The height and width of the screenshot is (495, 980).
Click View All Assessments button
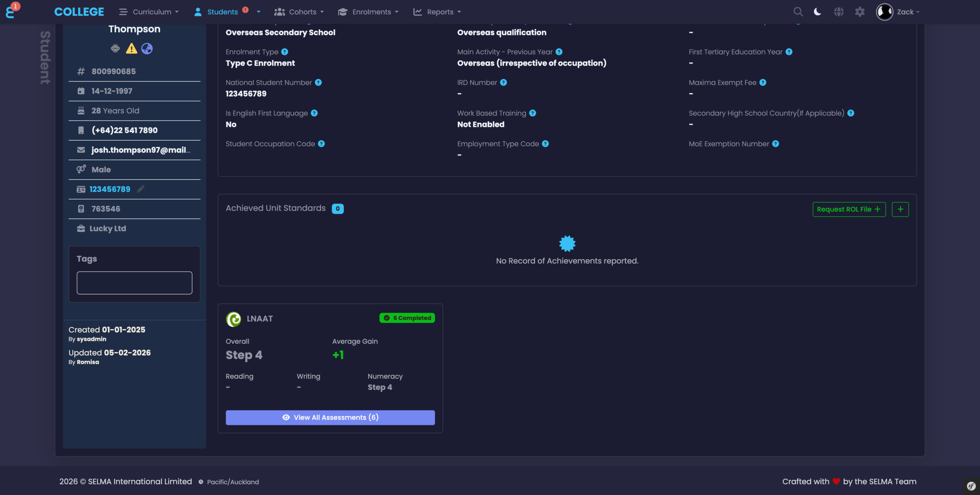330,417
